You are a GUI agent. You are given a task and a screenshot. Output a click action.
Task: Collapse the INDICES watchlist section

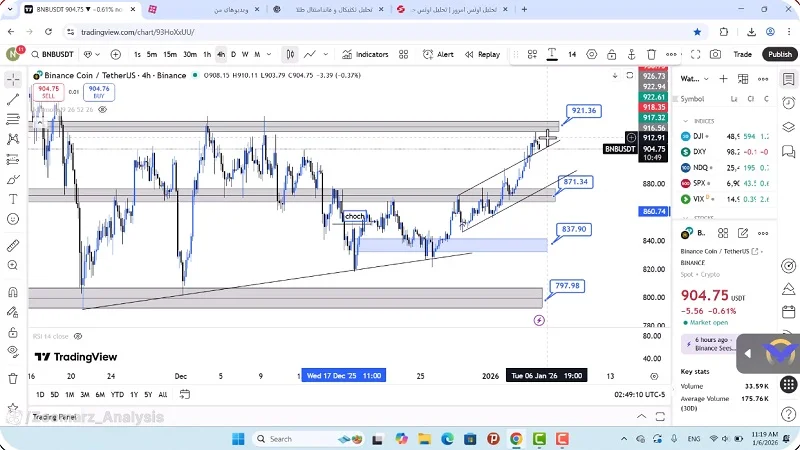(685, 120)
